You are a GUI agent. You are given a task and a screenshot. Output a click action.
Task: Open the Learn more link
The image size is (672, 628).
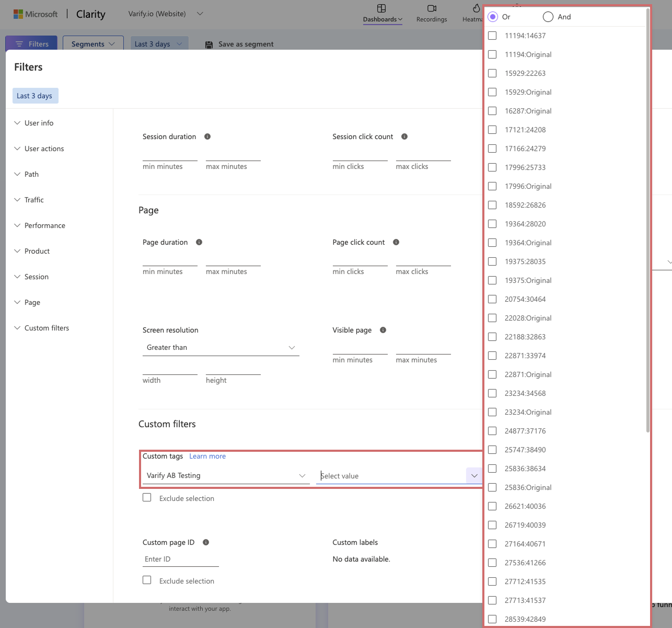(x=207, y=456)
